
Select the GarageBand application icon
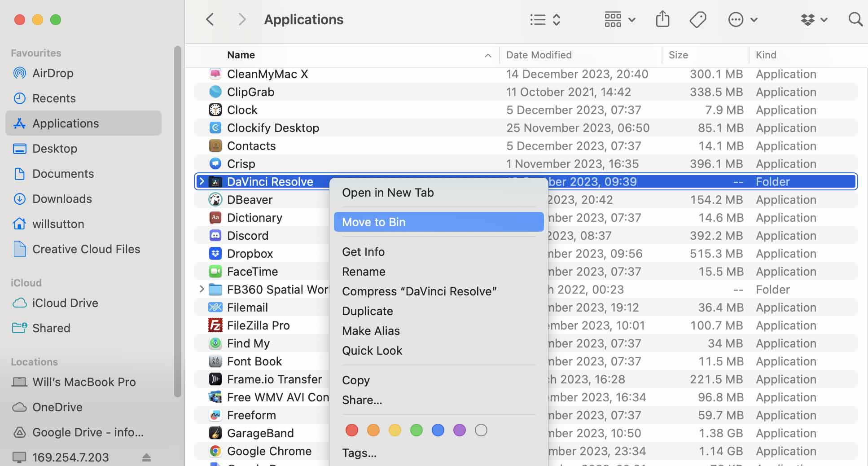[x=215, y=433]
